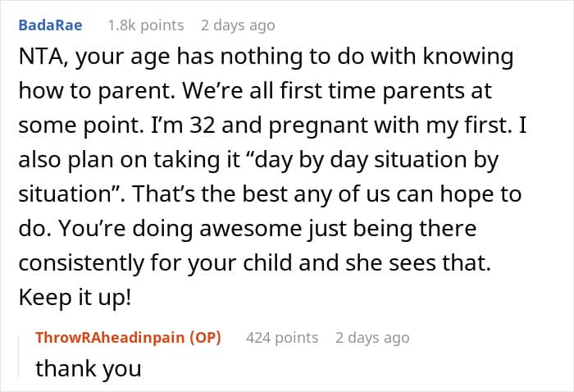Open the timestamp on BadaRae's comment

(x=238, y=25)
